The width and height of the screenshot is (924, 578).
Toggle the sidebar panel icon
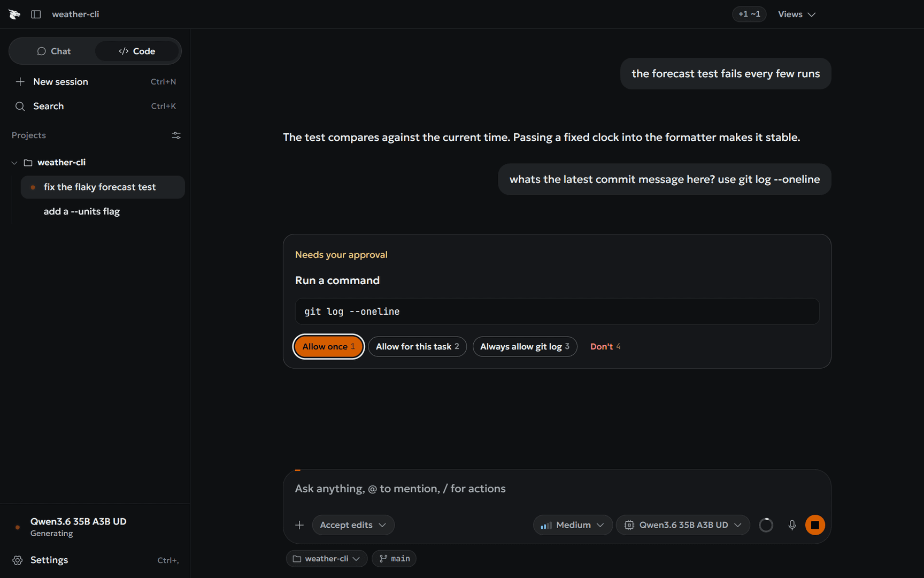click(36, 14)
